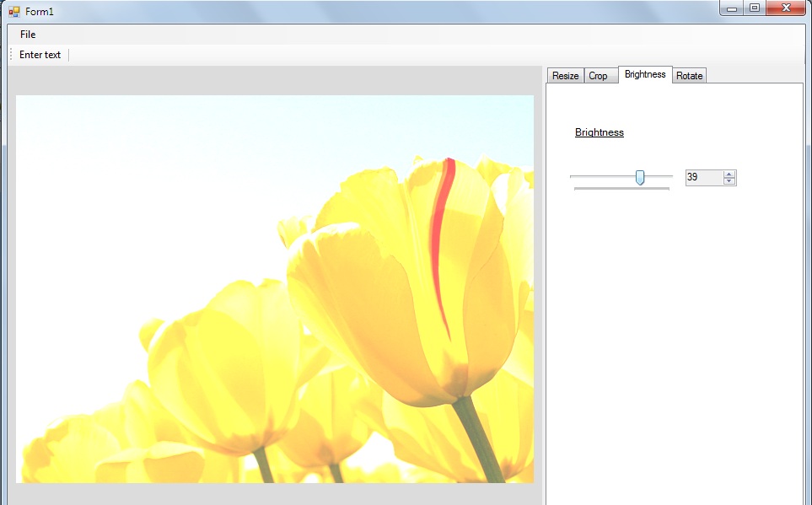
Task: Click the brightness slider thumb
Action: (640, 178)
